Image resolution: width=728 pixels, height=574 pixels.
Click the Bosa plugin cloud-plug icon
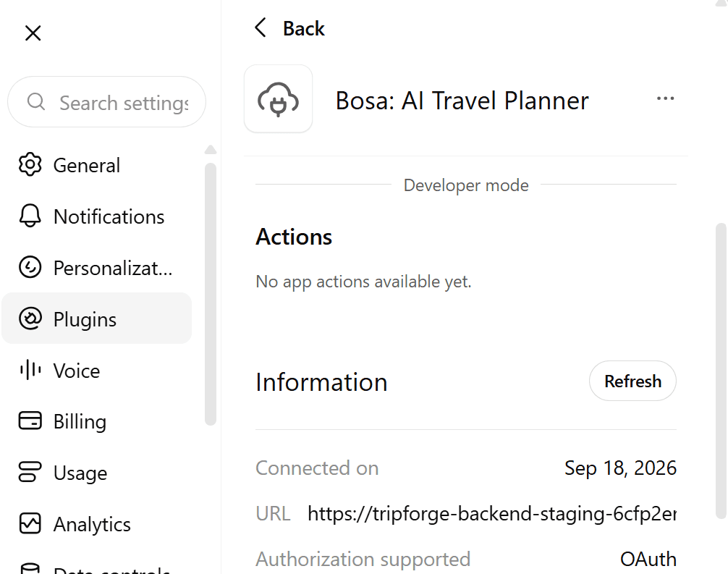pos(278,99)
